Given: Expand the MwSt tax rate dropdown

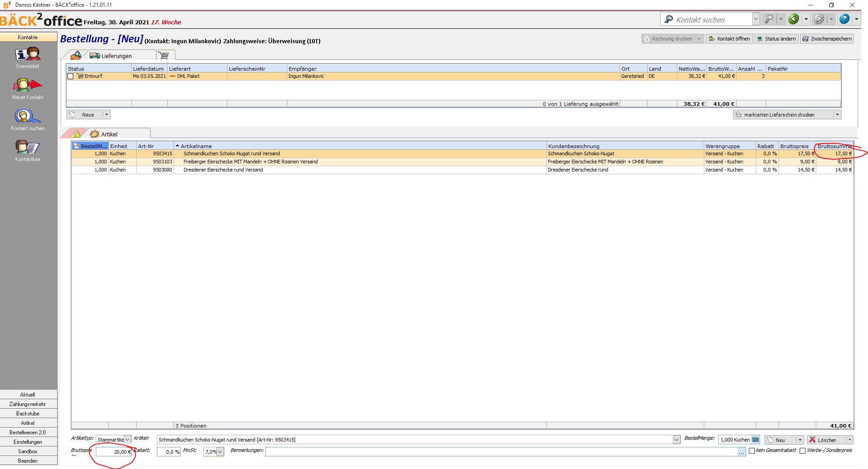Looking at the screenshot, I should tap(220, 452).
